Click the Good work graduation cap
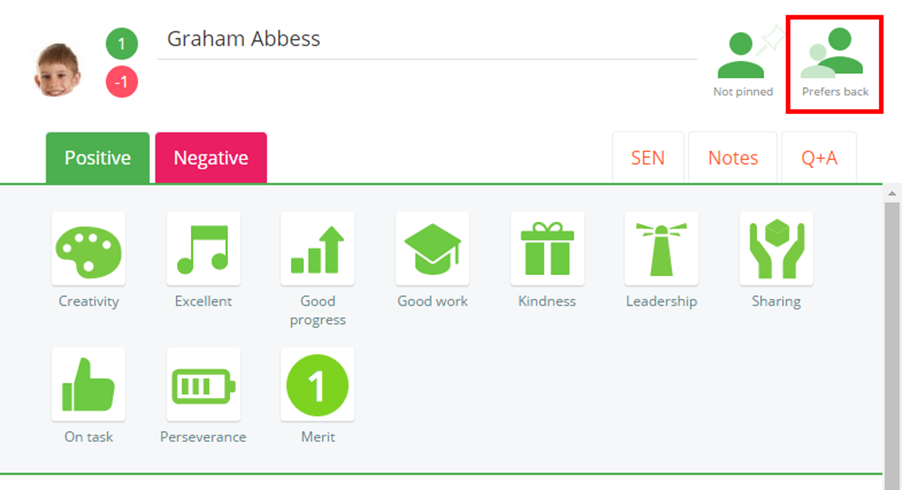The height and width of the screenshot is (490, 902). pyautogui.click(x=432, y=249)
